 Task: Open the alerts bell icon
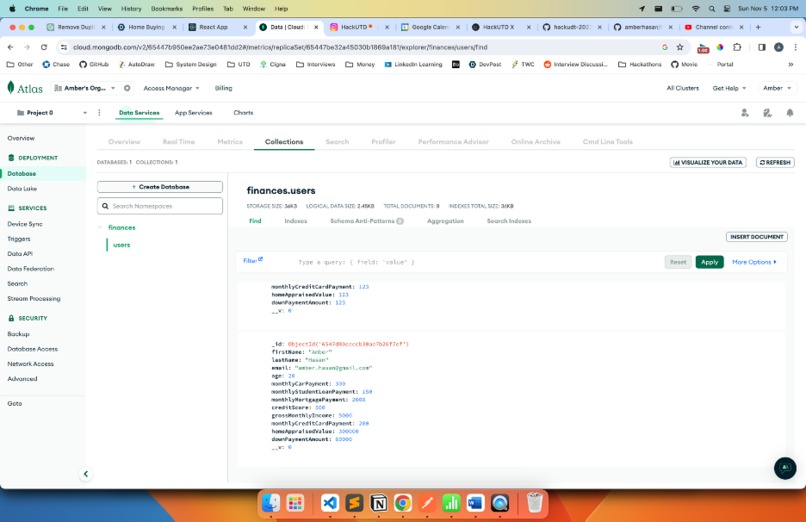790,113
